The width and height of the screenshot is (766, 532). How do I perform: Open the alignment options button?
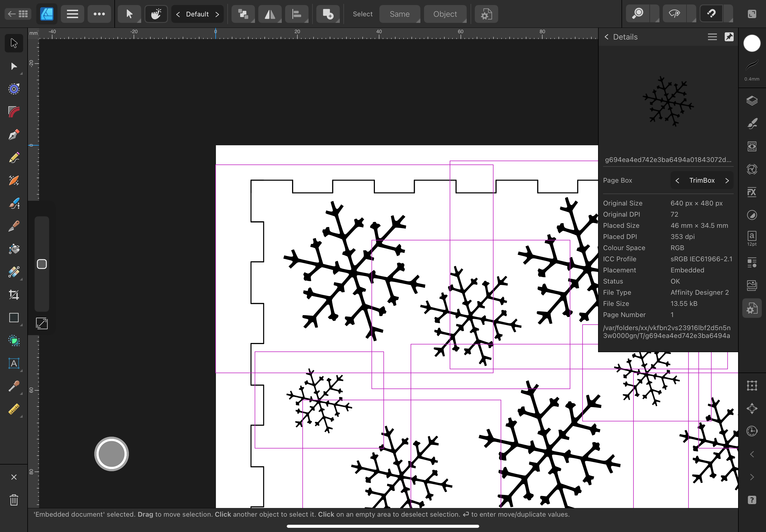point(297,14)
